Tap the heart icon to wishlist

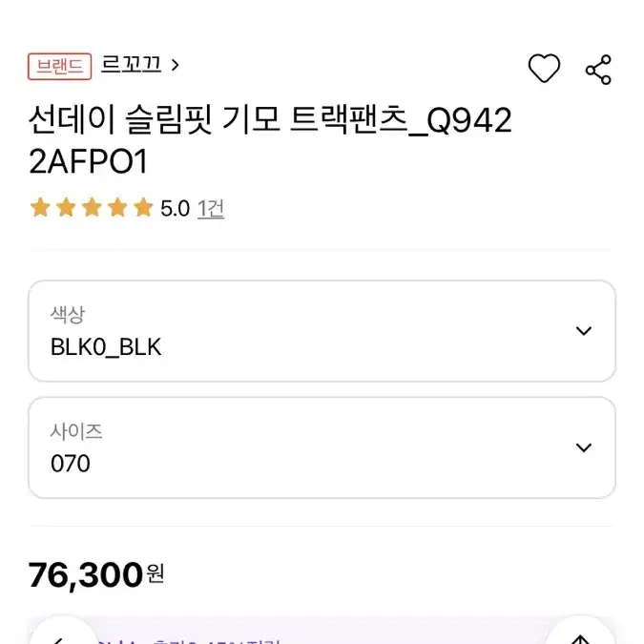pyautogui.click(x=544, y=68)
